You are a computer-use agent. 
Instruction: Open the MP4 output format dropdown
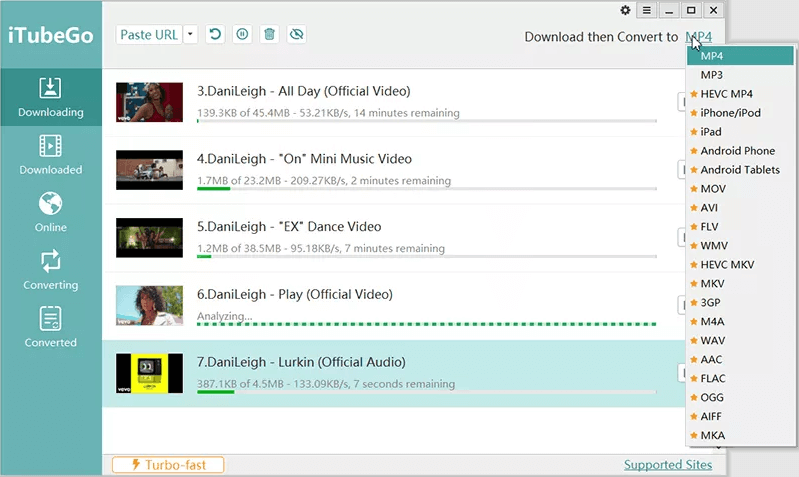coord(699,37)
